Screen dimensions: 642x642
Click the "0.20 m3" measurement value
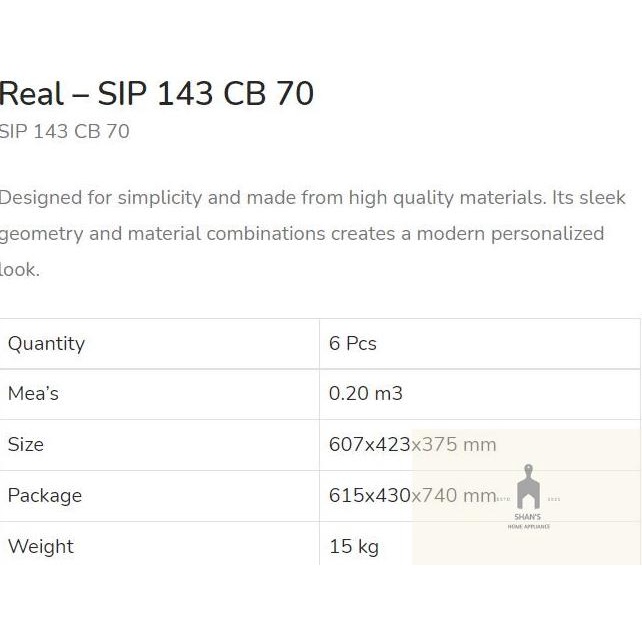pos(366,394)
